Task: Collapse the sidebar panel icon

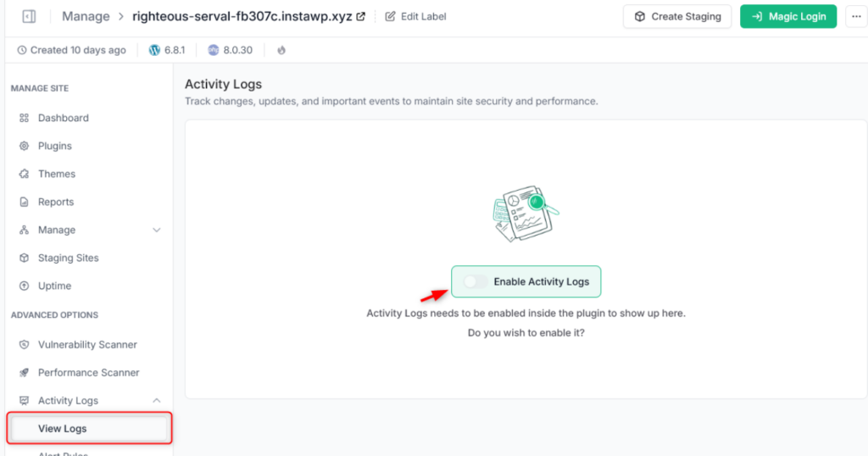Action: point(29,17)
